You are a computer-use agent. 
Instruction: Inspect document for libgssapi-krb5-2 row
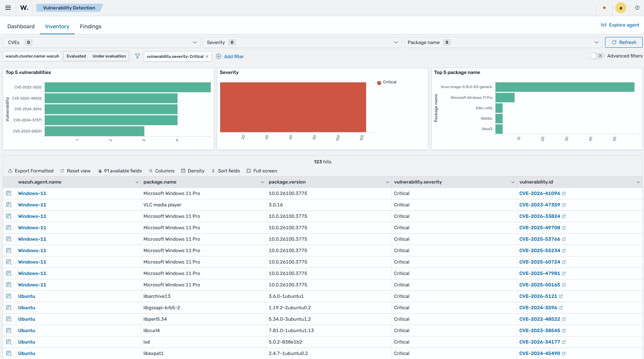point(9,308)
